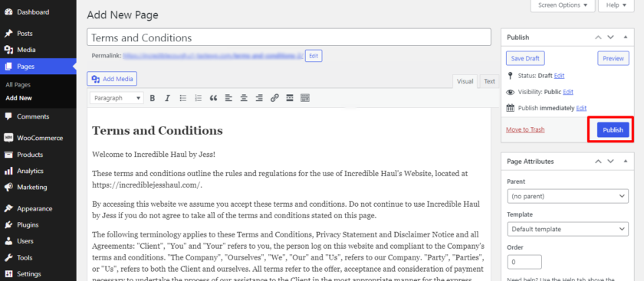Move the Page Attributes box up
This screenshot has height=281, width=644.
coord(599,162)
